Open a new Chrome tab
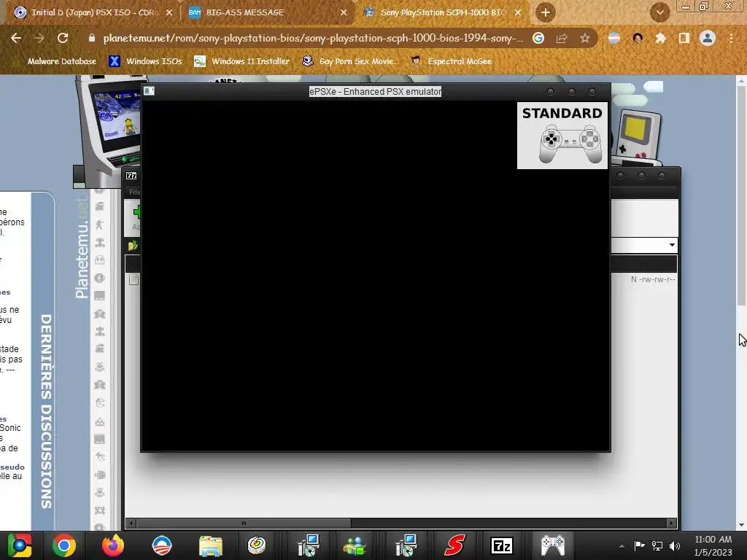This screenshot has width=747, height=560. (546, 12)
